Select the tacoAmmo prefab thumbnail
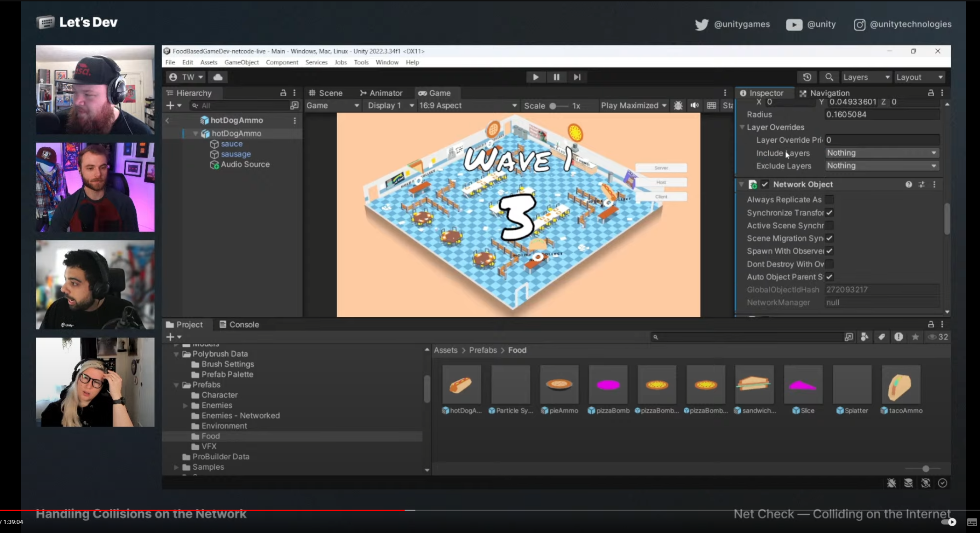Screen dimensions: 980x535 tap(900, 385)
